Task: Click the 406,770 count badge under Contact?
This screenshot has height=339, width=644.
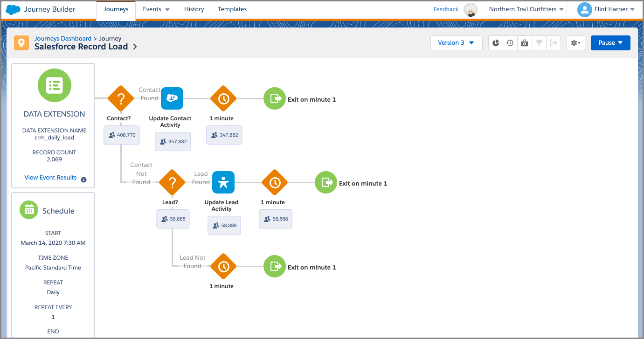Action: click(x=122, y=135)
